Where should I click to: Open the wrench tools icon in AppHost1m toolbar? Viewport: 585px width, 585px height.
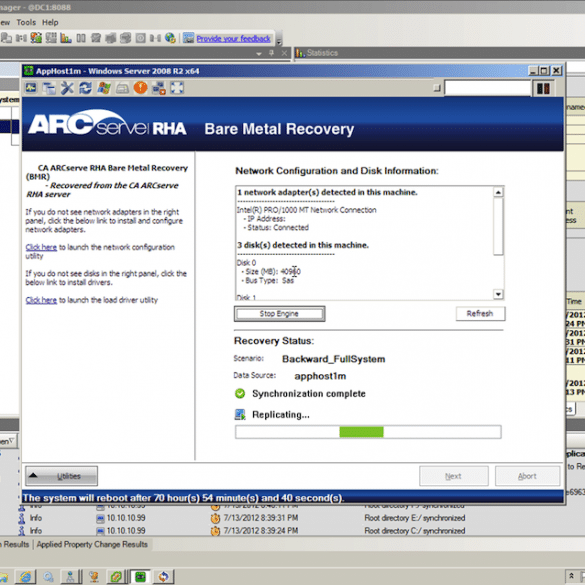point(67,88)
